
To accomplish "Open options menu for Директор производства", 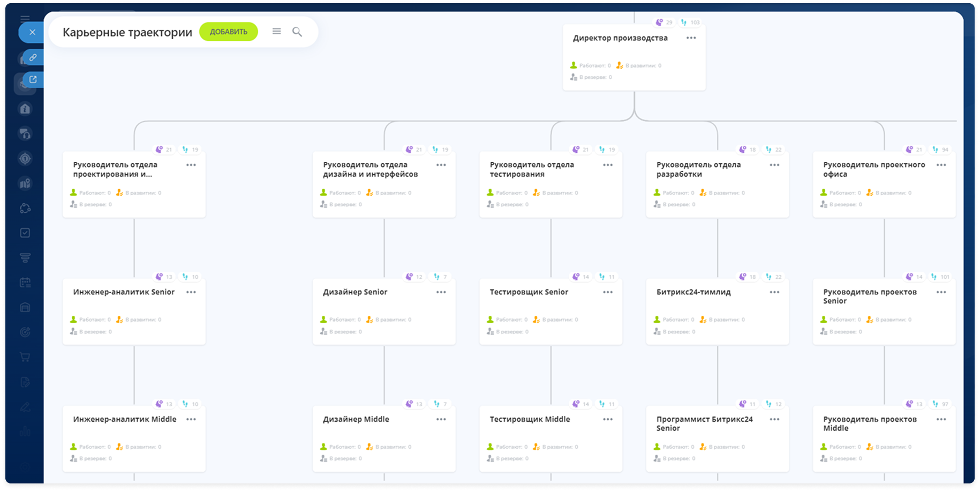I will point(691,38).
